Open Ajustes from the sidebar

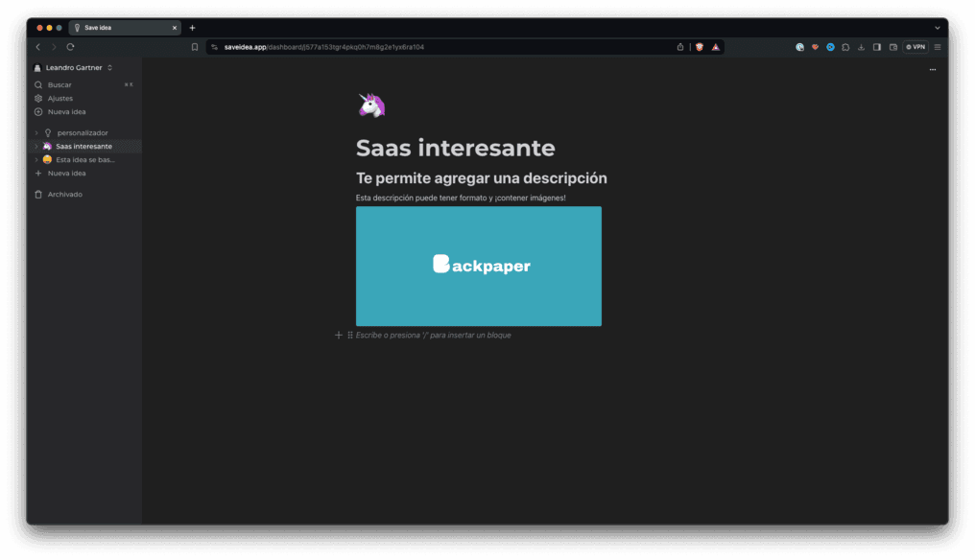coord(58,98)
